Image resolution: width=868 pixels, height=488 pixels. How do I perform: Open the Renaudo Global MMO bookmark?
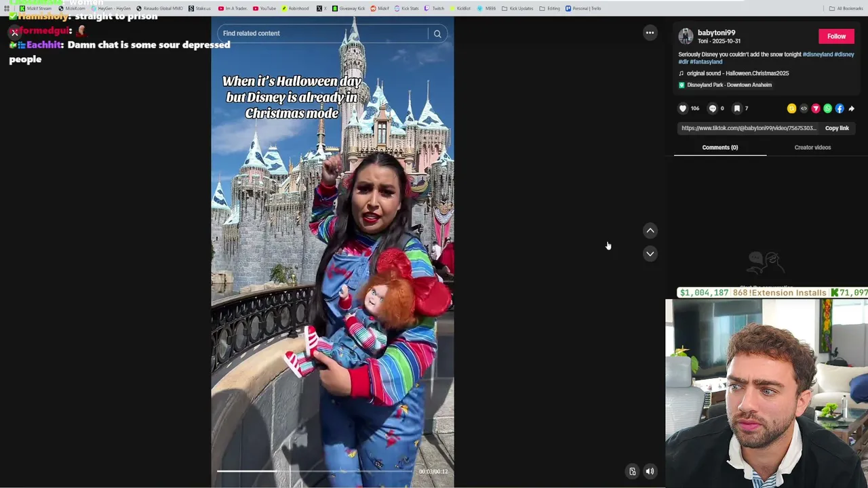[159, 8]
